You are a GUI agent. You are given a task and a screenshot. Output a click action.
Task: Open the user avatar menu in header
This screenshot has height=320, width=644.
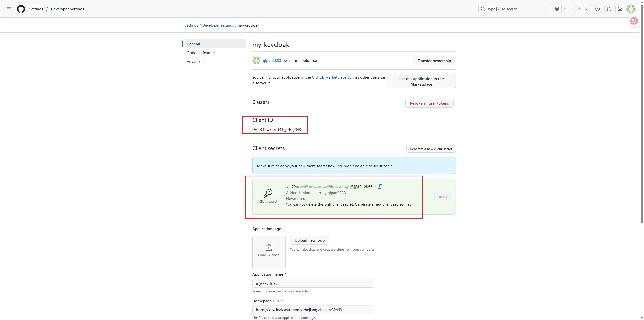click(x=631, y=9)
